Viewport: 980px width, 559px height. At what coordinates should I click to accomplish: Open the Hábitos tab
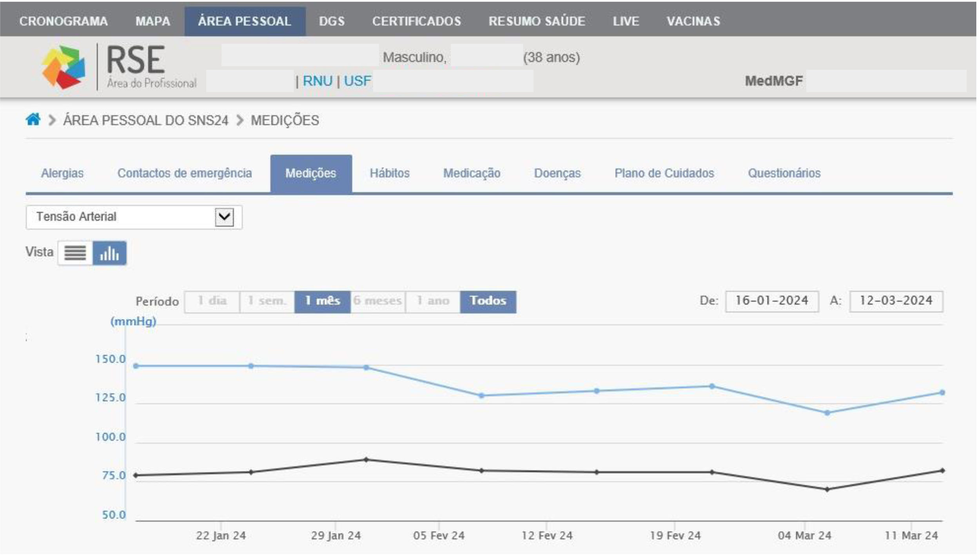(390, 173)
